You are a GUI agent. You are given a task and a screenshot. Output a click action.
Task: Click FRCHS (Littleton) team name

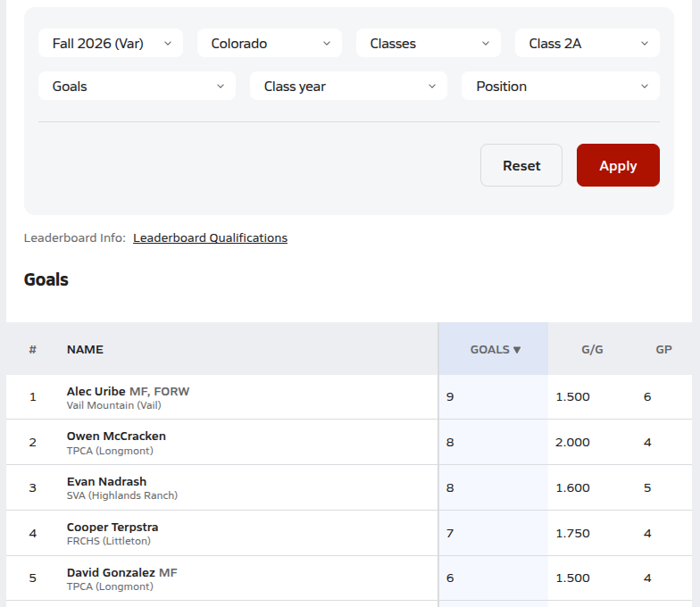109,541
